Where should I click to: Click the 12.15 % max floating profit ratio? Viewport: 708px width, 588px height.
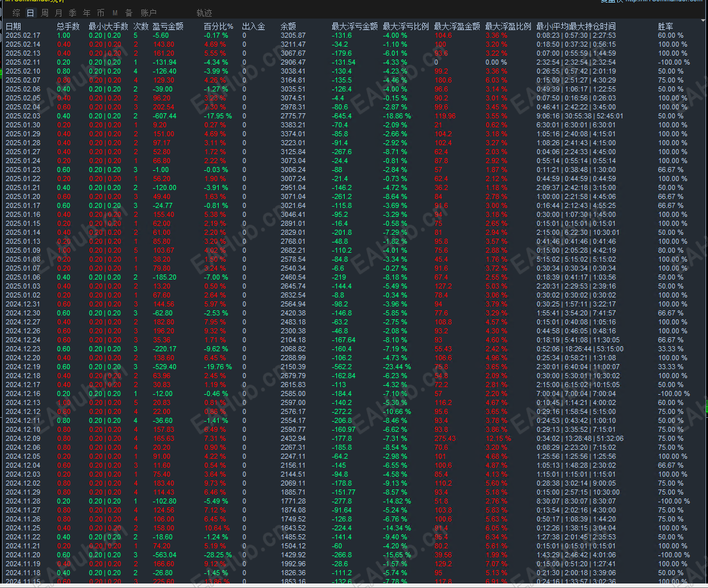498,438
